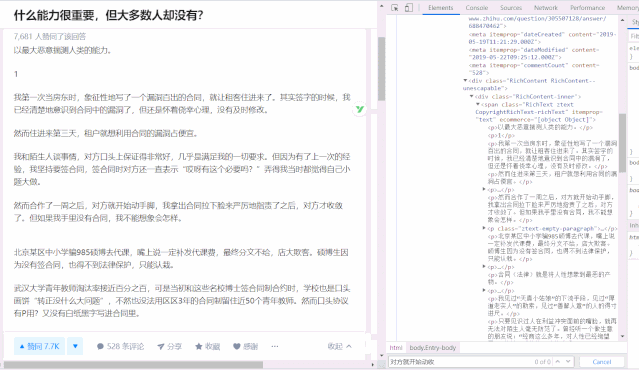Screen dimensions: 639x370
Task: Switch to the Performance tab
Action: (588, 8)
